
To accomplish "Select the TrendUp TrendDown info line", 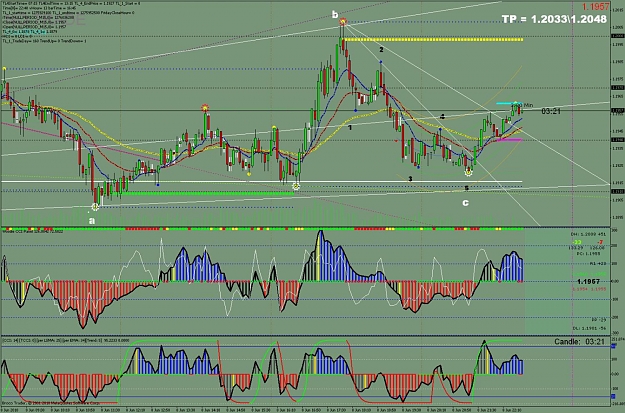I will click(x=44, y=41).
